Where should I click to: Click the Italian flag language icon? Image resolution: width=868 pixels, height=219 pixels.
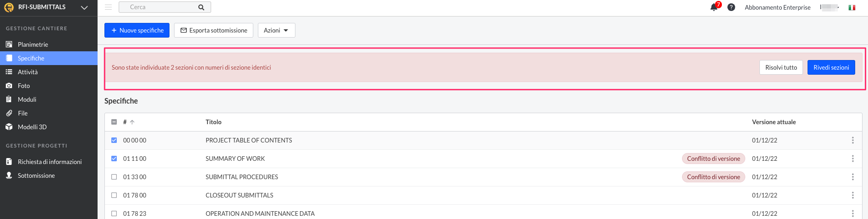852,7
